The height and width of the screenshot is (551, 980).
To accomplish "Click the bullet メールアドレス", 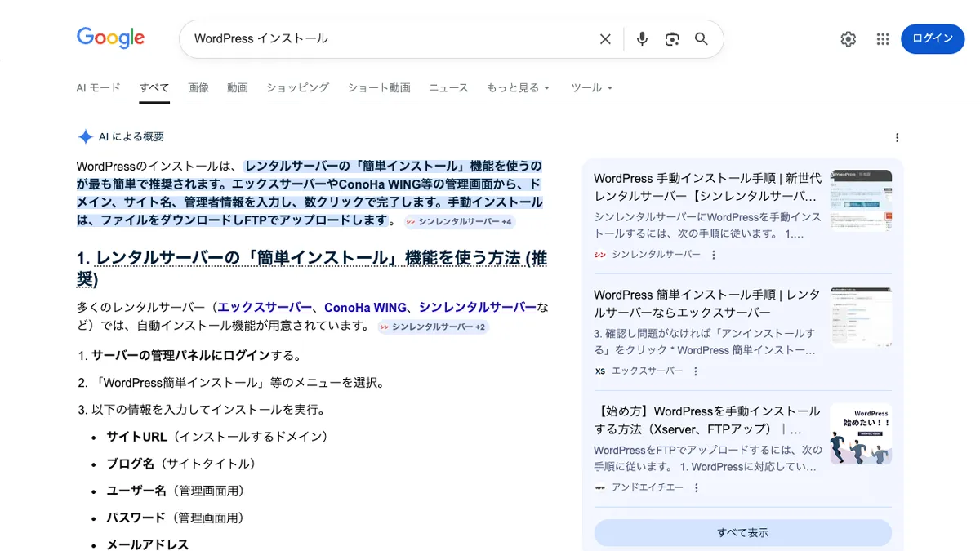I will coord(148,544).
